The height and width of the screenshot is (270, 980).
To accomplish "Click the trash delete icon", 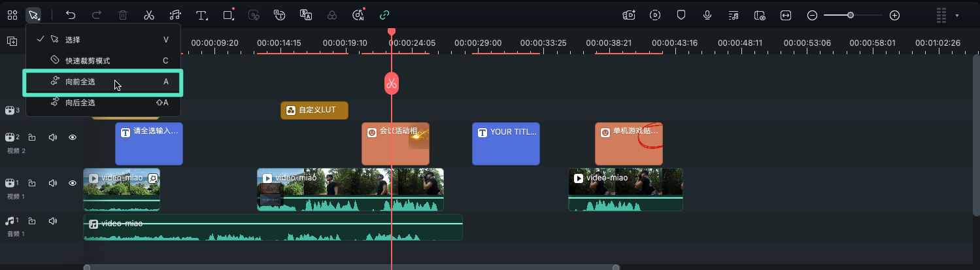I will tap(123, 15).
